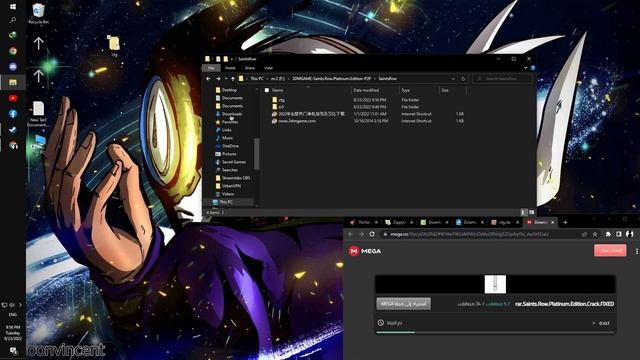Select the www.3dmgame.com shortcut file

click(294, 121)
